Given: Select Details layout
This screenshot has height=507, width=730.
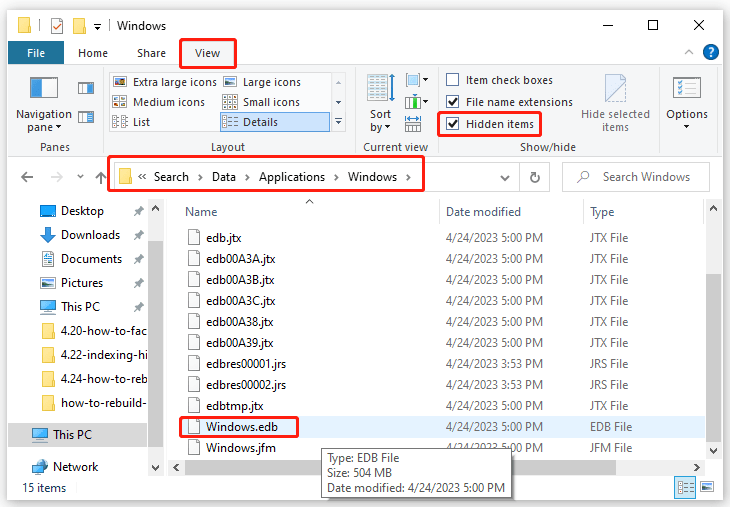Looking at the screenshot, I should coord(275,122).
